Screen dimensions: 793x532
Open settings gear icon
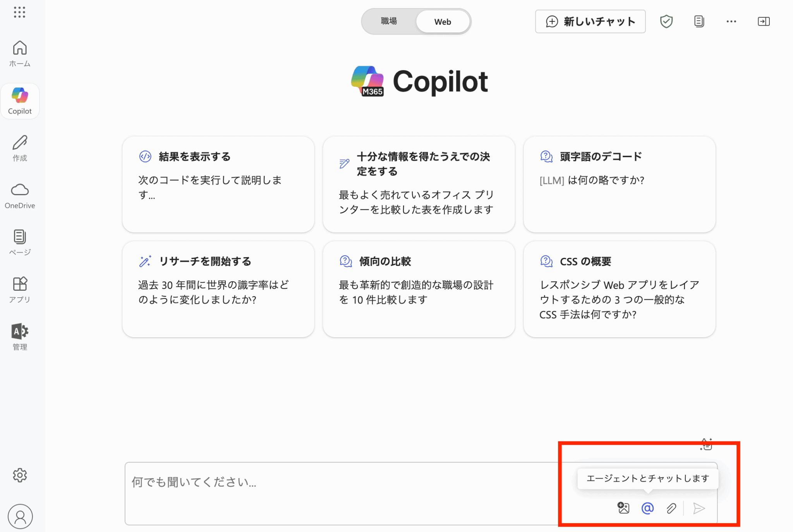20,475
